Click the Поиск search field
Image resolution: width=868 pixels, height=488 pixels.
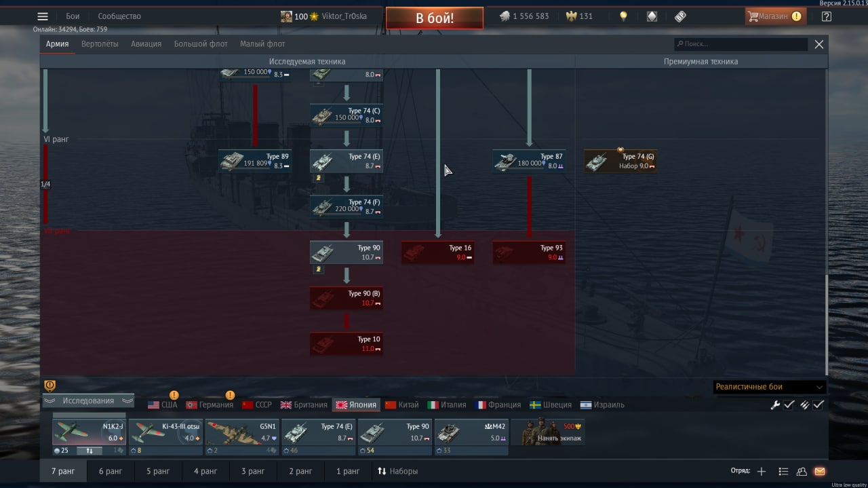coord(741,44)
